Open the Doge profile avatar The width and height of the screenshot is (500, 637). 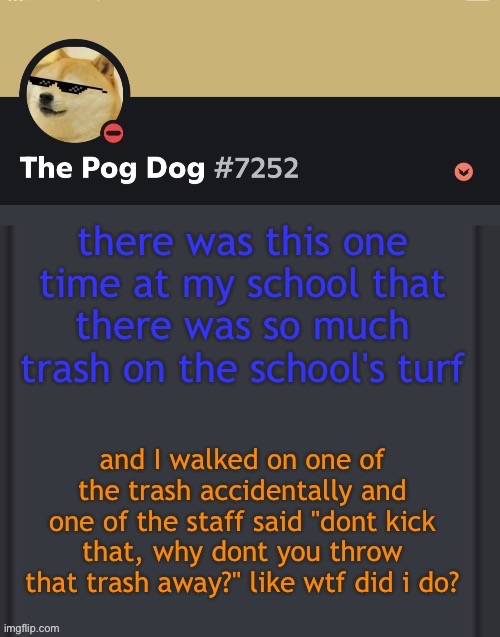tap(75, 94)
